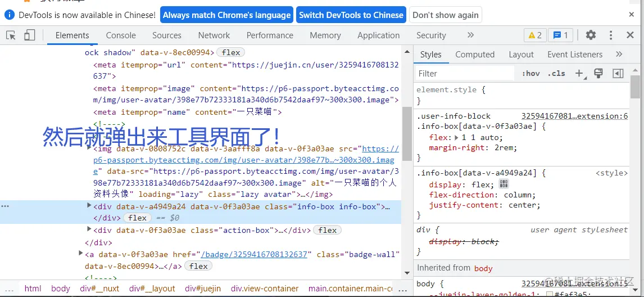Toggle the device toolbar icon
The height and width of the screenshot is (297, 644).
[x=29, y=35]
